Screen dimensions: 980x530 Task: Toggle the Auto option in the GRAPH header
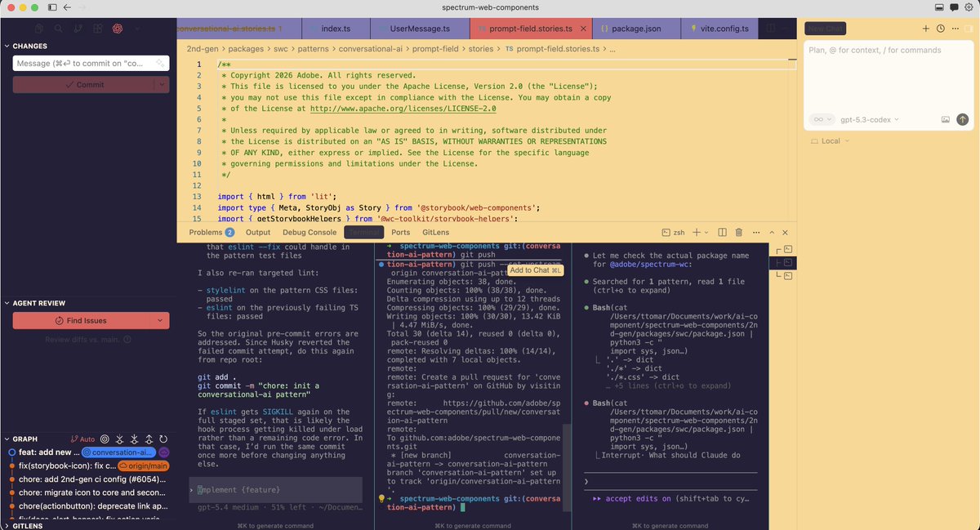[x=82, y=439]
